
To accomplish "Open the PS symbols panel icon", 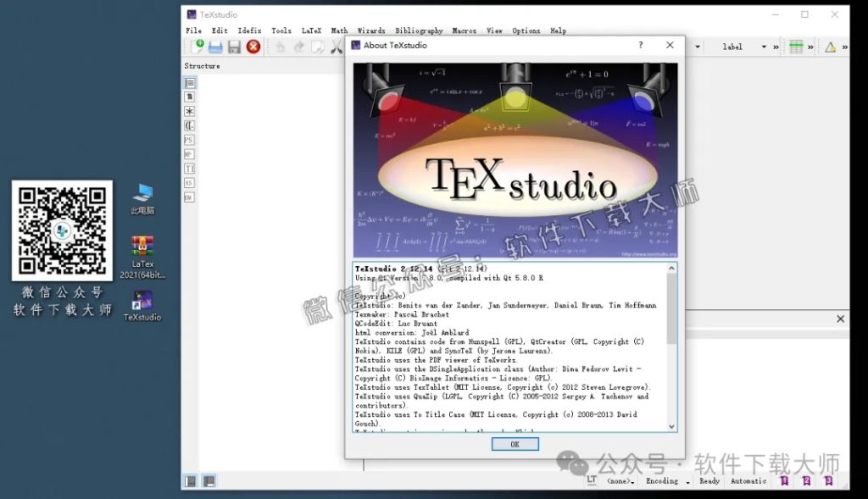I will coord(189,140).
